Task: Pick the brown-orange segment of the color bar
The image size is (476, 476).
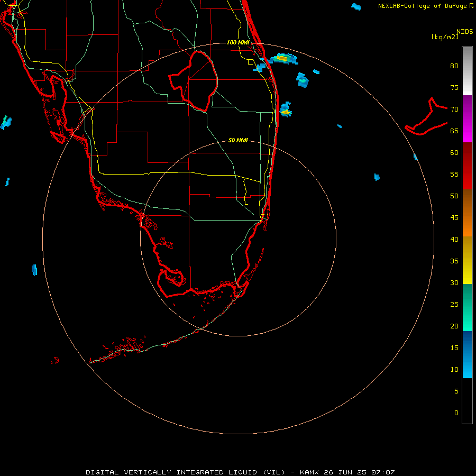Action: click(467, 213)
